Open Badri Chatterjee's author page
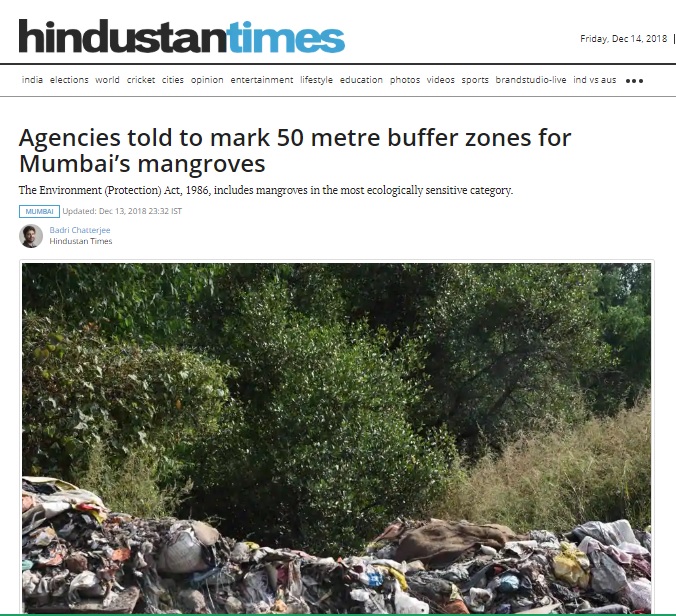 click(x=80, y=230)
